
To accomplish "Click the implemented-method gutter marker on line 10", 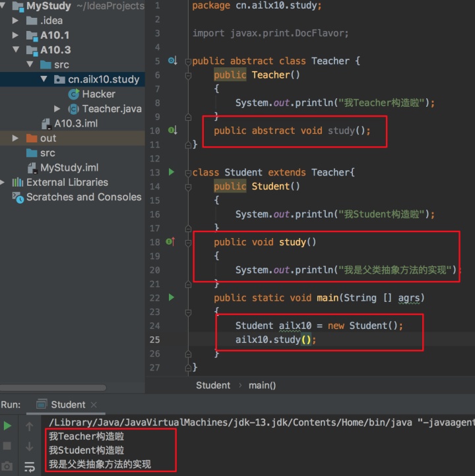I will (172, 131).
